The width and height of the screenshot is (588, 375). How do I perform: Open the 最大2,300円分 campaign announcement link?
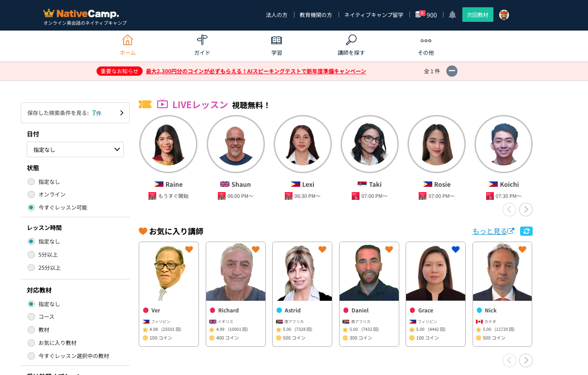256,71
